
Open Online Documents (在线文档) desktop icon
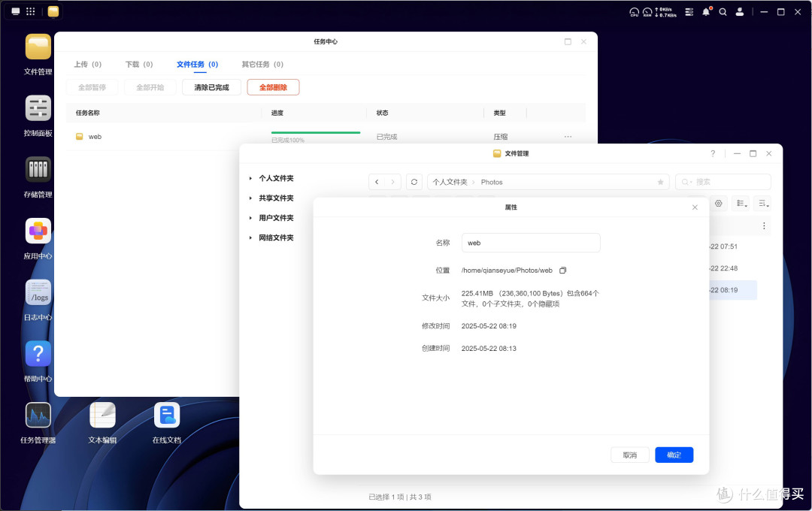167,416
